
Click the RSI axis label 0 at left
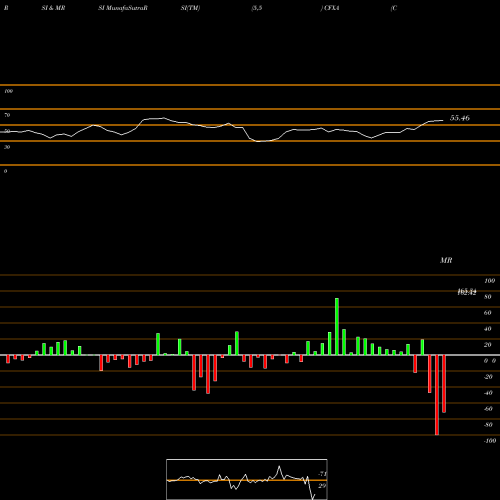pos(5,171)
